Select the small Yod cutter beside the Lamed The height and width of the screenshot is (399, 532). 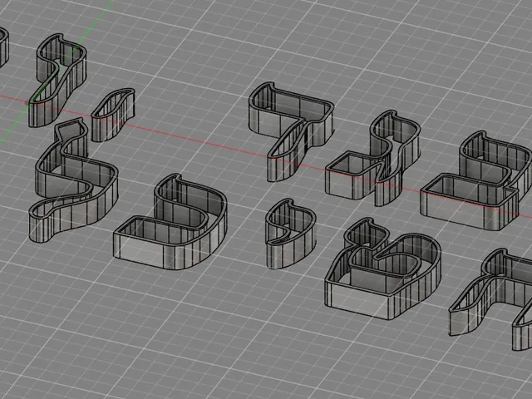point(113,115)
